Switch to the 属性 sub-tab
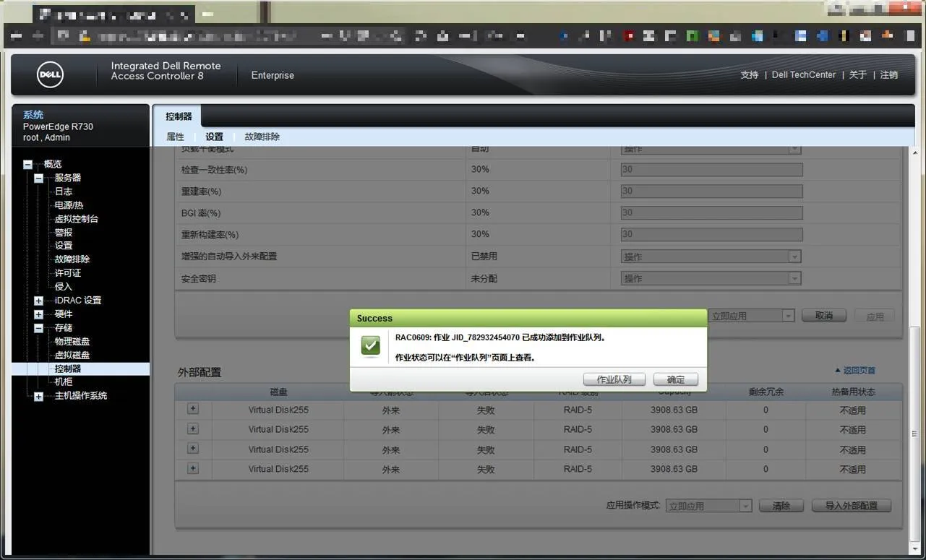The height and width of the screenshot is (560, 926). (176, 137)
